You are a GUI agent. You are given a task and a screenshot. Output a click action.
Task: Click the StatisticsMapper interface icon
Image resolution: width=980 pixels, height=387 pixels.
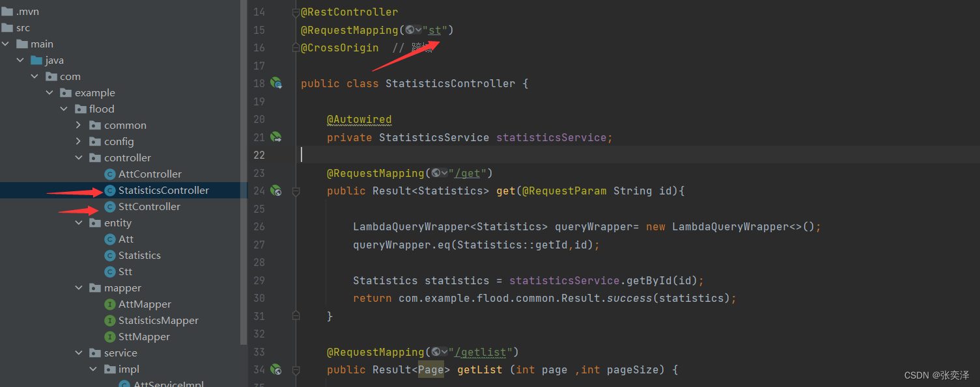click(109, 320)
